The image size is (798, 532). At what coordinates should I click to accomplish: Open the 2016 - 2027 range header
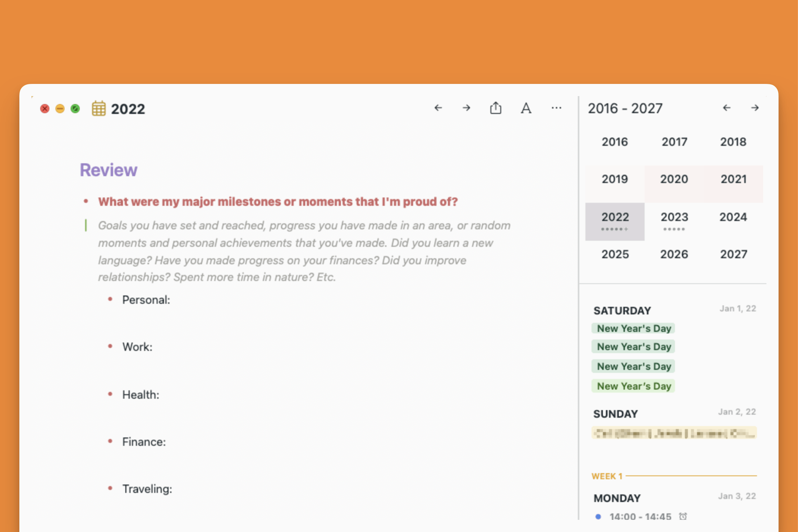pyautogui.click(x=625, y=109)
